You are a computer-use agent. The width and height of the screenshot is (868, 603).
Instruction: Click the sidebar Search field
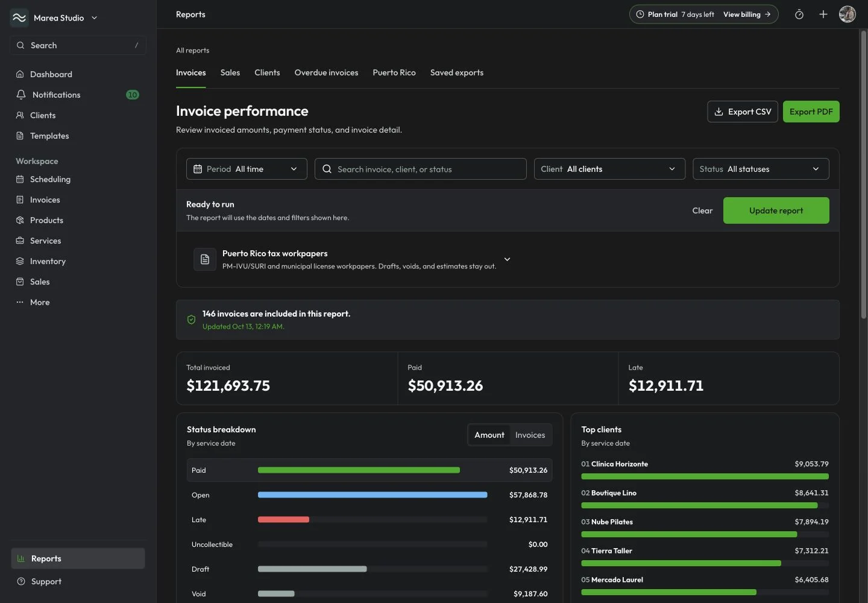pyautogui.click(x=78, y=45)
